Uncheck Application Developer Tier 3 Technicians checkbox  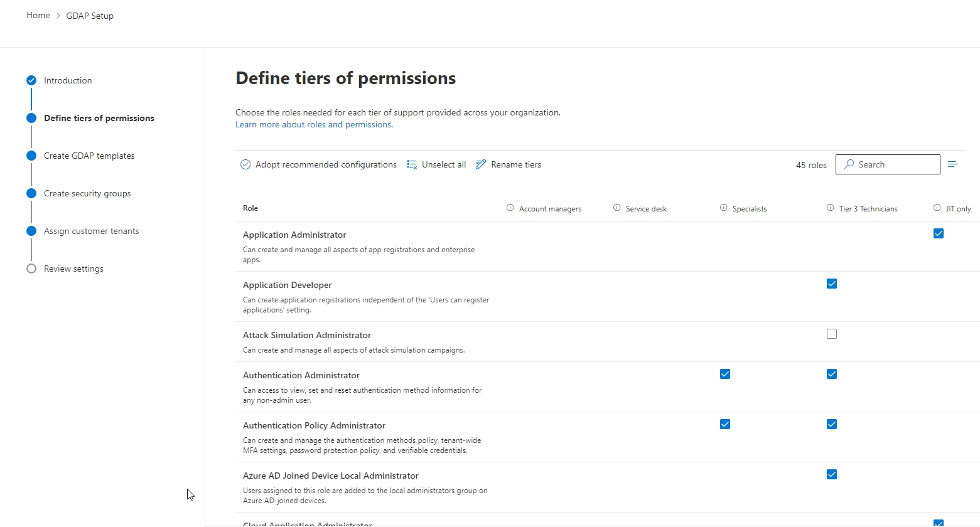(x=832, y=284)
